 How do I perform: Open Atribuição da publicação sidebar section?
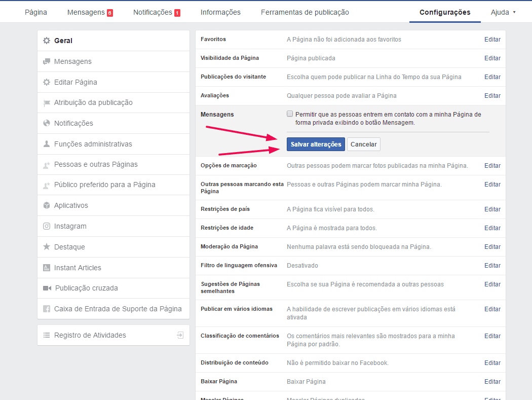[113, 102]
